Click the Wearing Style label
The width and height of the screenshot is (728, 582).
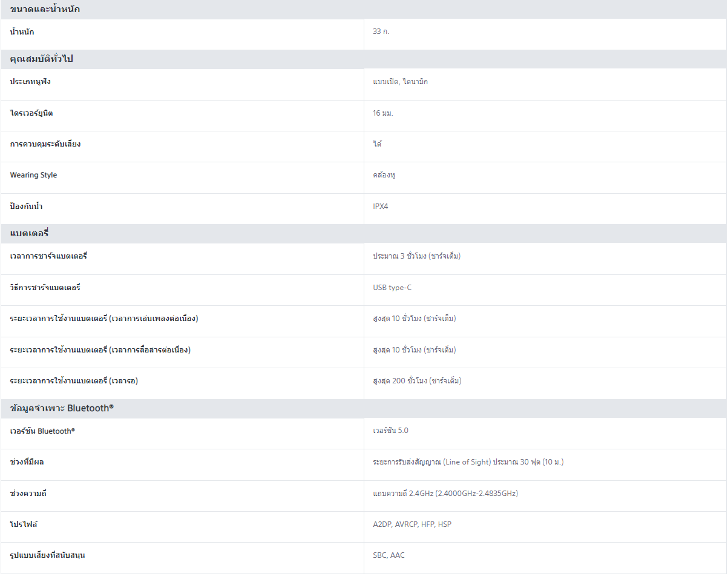click(x=33, y=175)
